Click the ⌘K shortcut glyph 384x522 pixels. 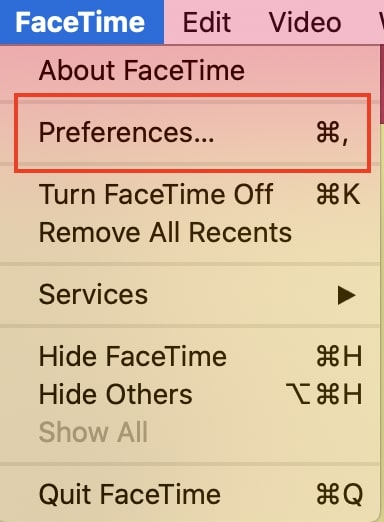(338, 194)
